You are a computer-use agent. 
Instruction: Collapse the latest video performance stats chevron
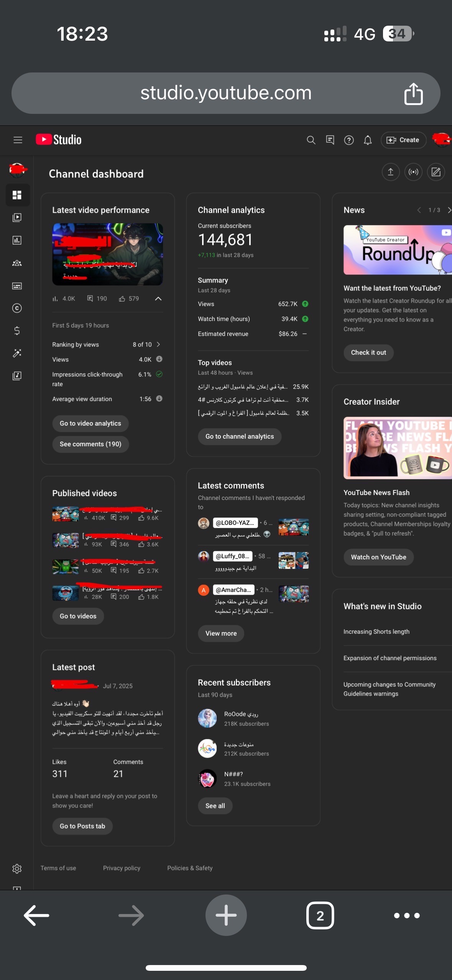point(158,299)
